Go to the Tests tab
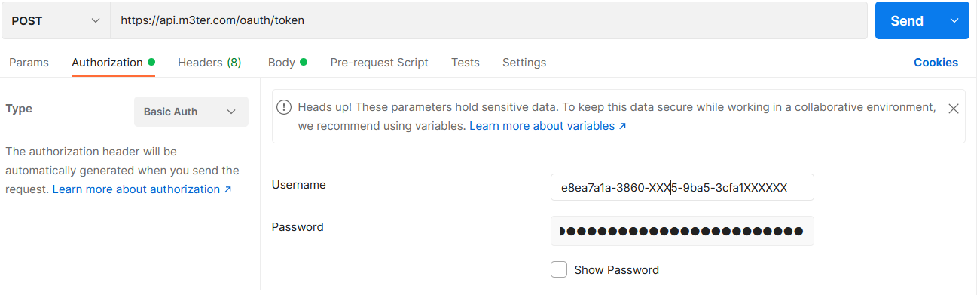The height and width of the screenshot is (295, 980). coord(466,63)
